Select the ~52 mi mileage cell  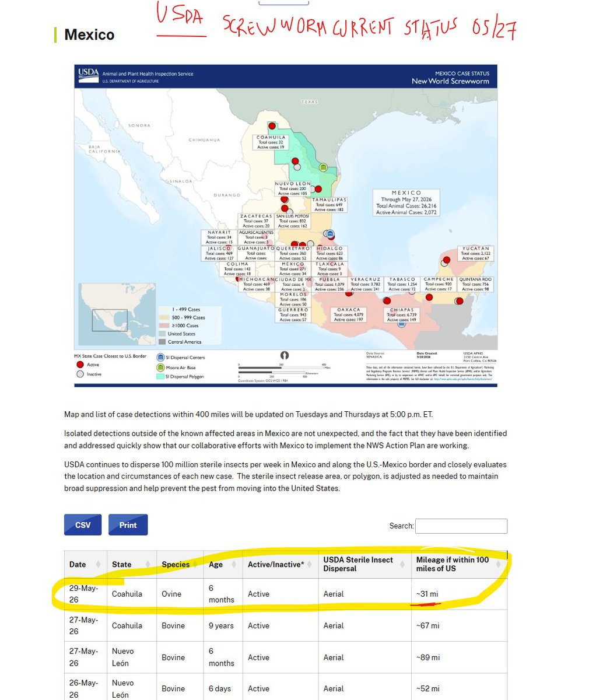459,688
